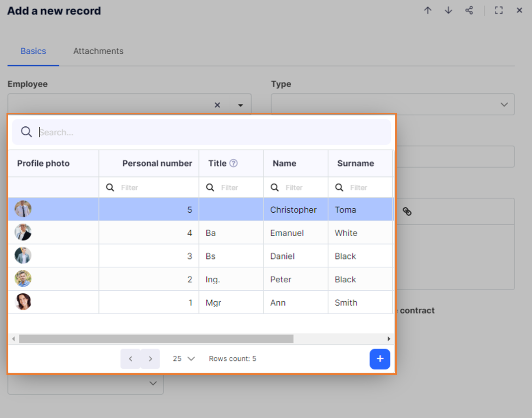This screenshot has width=532, height=418.
Task: Click the Ing. title cell
Action: pos(231,279)
